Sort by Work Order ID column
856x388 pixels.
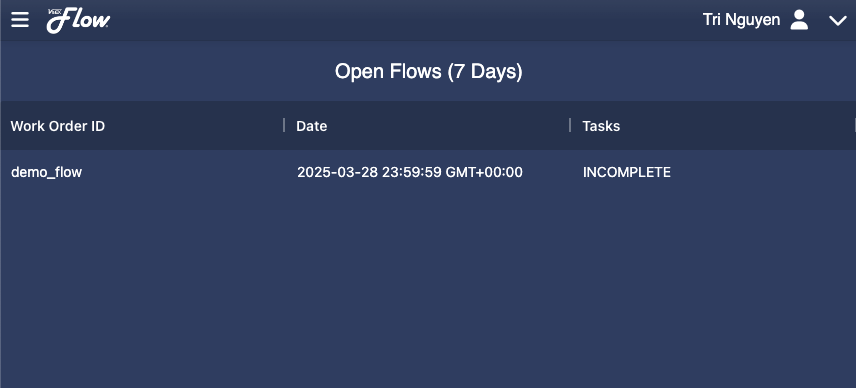(58, 126)
